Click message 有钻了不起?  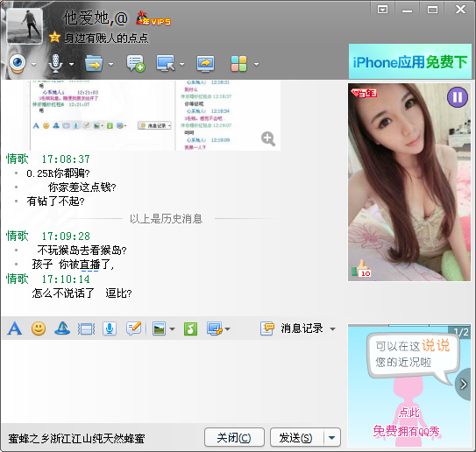click(55, 201)
